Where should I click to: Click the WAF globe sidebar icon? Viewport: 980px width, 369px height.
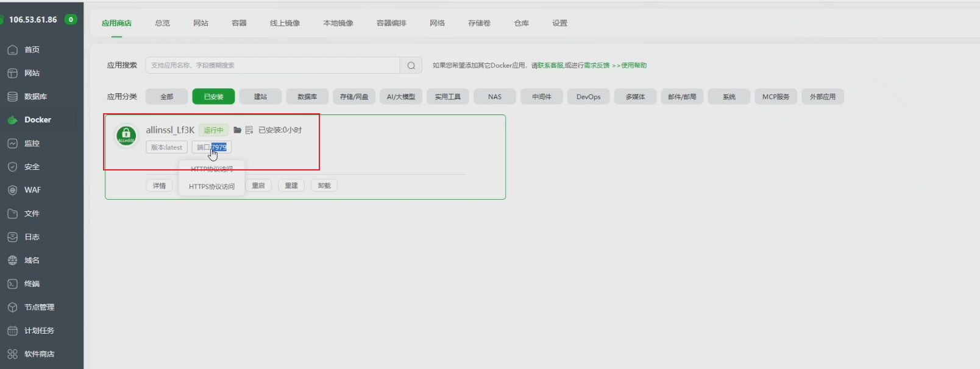[12, 190]
